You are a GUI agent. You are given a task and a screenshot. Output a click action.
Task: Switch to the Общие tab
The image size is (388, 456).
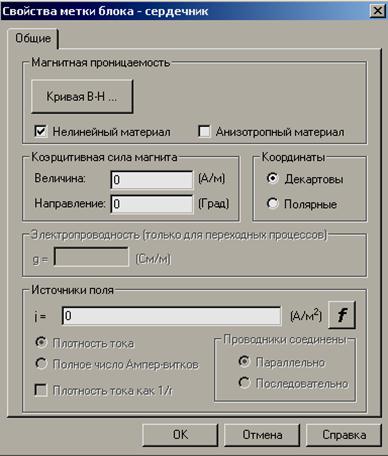pos(33,38)
